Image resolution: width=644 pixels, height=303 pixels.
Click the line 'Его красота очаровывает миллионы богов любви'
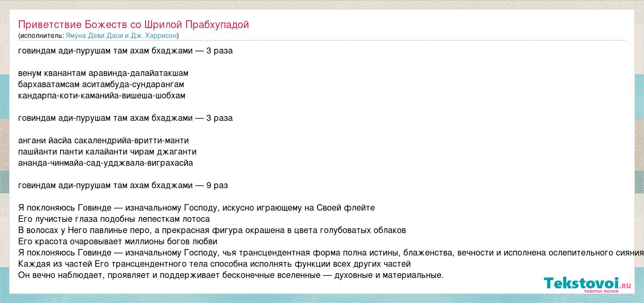117,242
